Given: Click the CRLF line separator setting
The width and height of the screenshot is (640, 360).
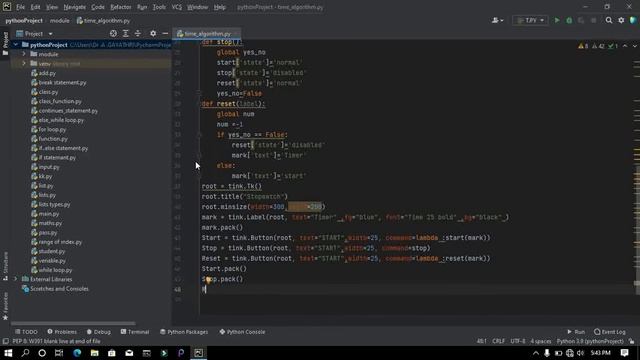Looking at the screenshot, I should click(498, 341).
